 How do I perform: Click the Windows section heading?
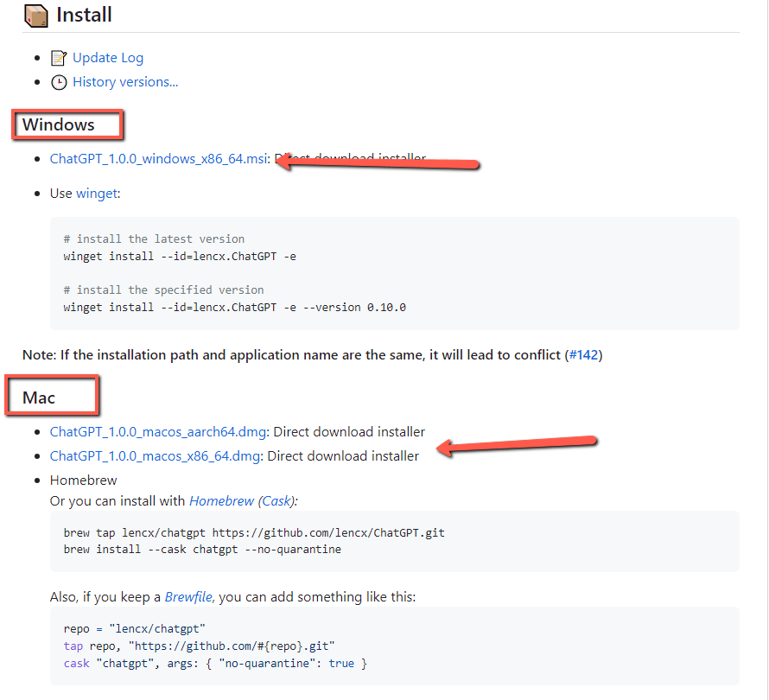tap(59, 124)
